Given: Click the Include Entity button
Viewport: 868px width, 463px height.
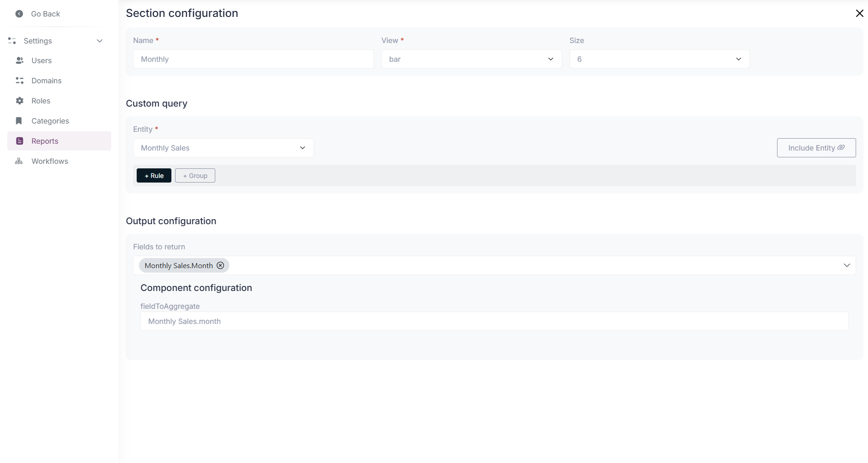Looking at the screenshot, I should coord(816,148).
